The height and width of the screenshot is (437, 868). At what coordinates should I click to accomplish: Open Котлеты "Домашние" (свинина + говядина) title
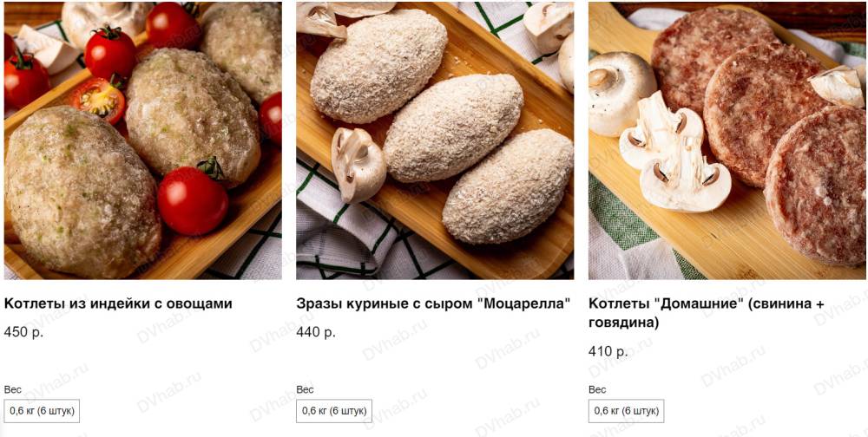click(707, 312)
